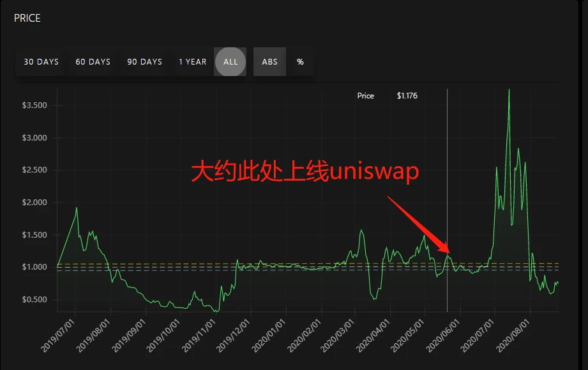Click the $3.500 y-axis label
This screenshot has width=588, height=370.
click(34, 105)
